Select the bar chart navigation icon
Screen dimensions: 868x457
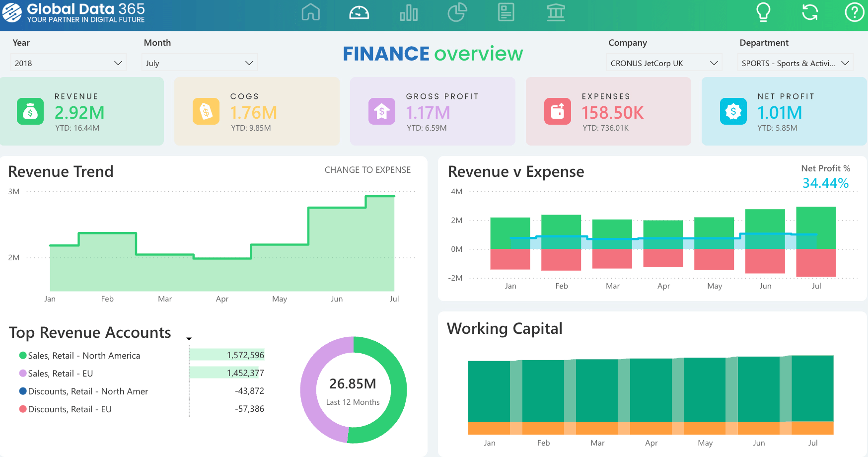[408, 13]
